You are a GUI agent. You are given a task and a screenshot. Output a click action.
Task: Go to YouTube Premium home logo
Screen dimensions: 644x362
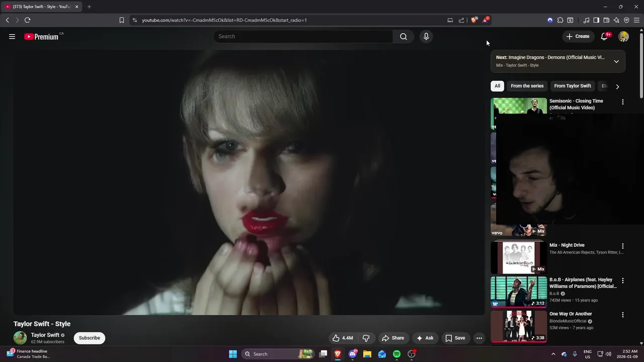[x=41, y=36]
